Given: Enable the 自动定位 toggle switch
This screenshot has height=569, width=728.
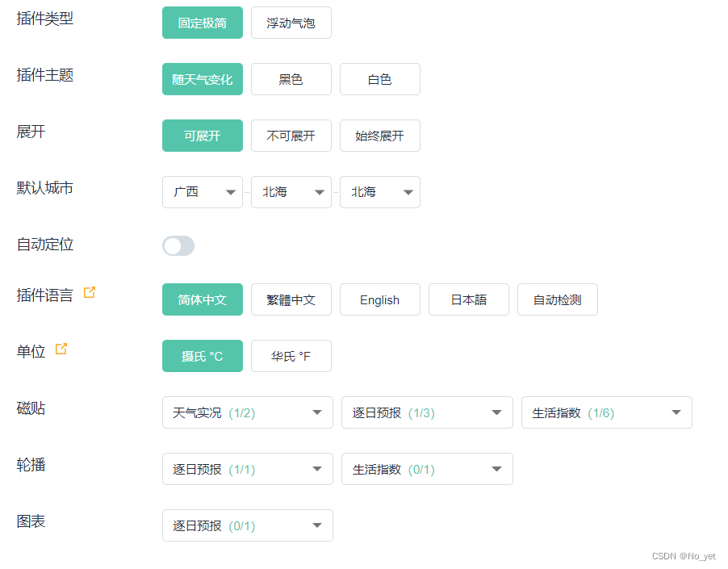Looking at the screenshot, I should 178,245.
